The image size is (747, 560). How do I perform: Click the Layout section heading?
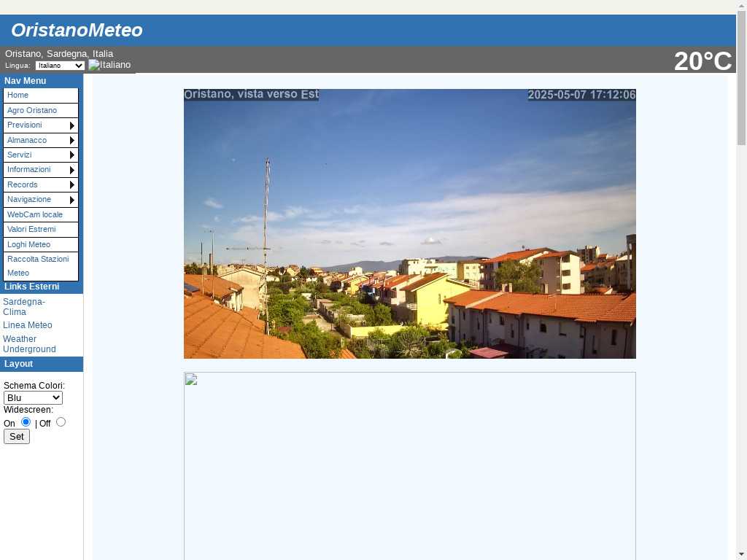(x=18, y=364)
